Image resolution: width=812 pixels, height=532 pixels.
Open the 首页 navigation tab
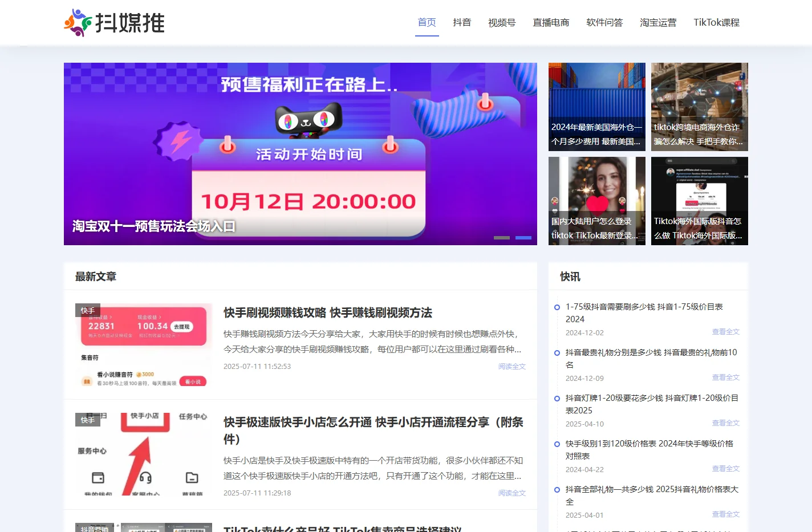pos(427,23)
